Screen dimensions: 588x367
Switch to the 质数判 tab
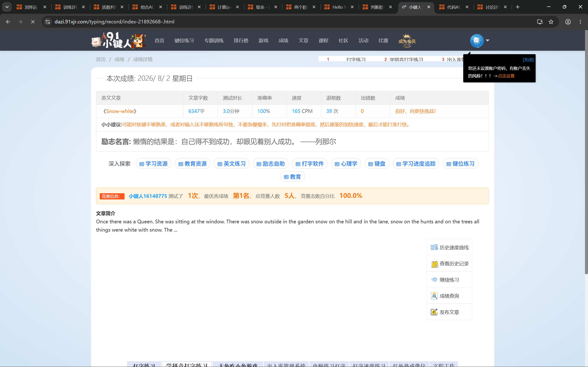click(109, 7)
